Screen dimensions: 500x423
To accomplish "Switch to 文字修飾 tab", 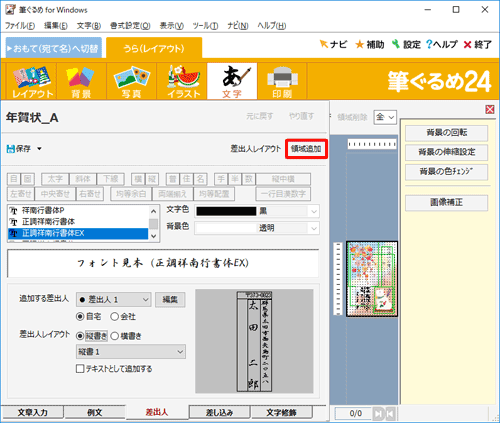I will [281, 412].
